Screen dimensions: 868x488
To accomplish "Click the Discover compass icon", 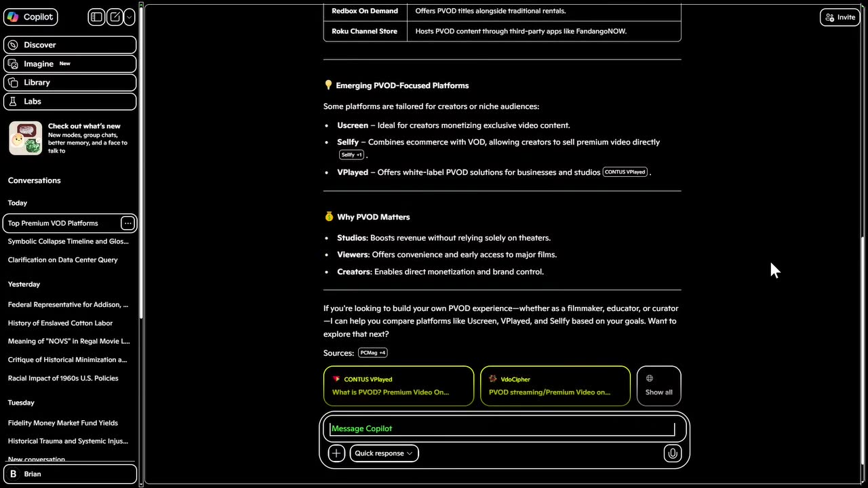I will tap(13, 45).
